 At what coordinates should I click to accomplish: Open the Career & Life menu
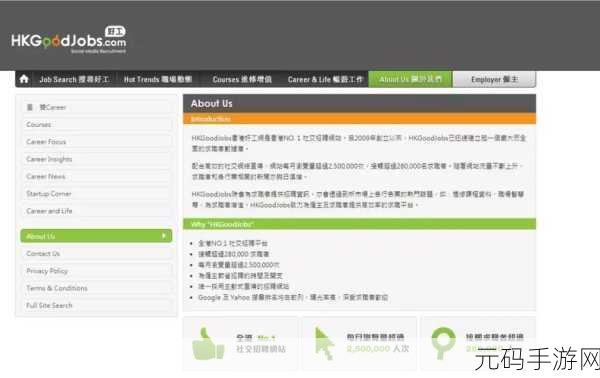tap(325, 80)
